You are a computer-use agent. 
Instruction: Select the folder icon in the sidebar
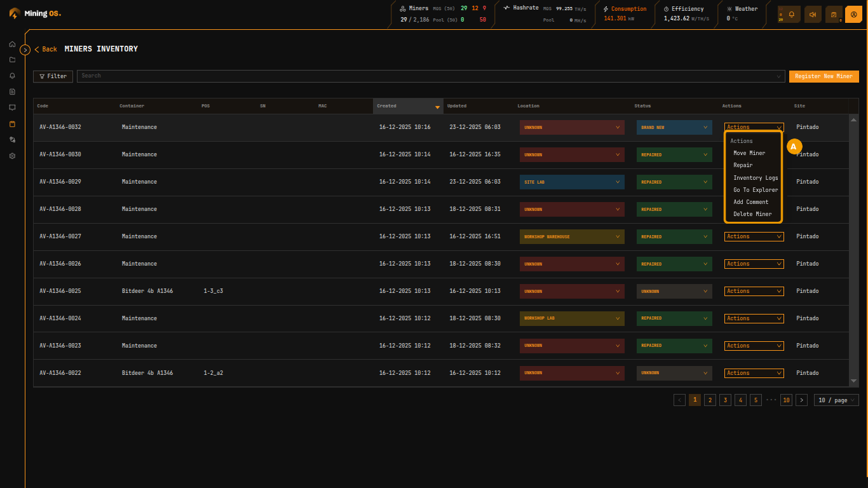tap(11, 60)
